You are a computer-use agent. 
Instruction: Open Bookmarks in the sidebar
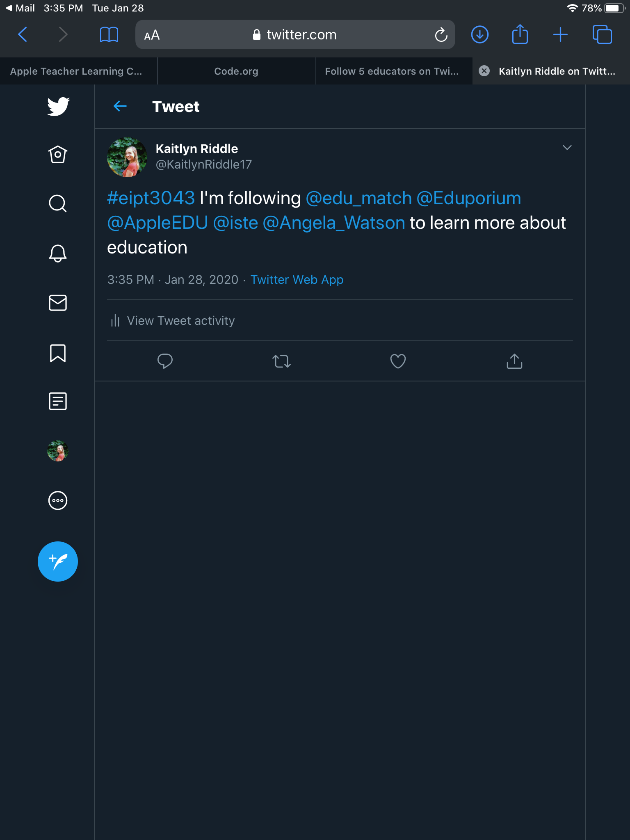(58, 353)
